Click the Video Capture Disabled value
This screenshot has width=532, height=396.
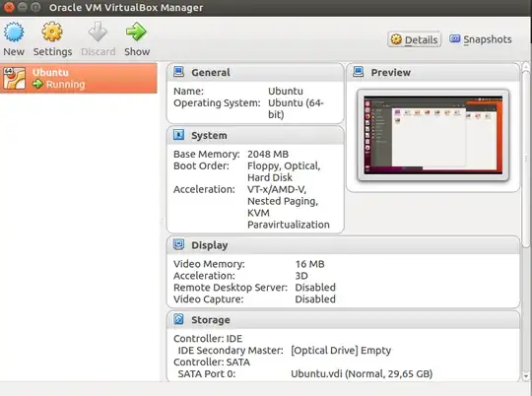pyautogui.click(x=315, y=299)
